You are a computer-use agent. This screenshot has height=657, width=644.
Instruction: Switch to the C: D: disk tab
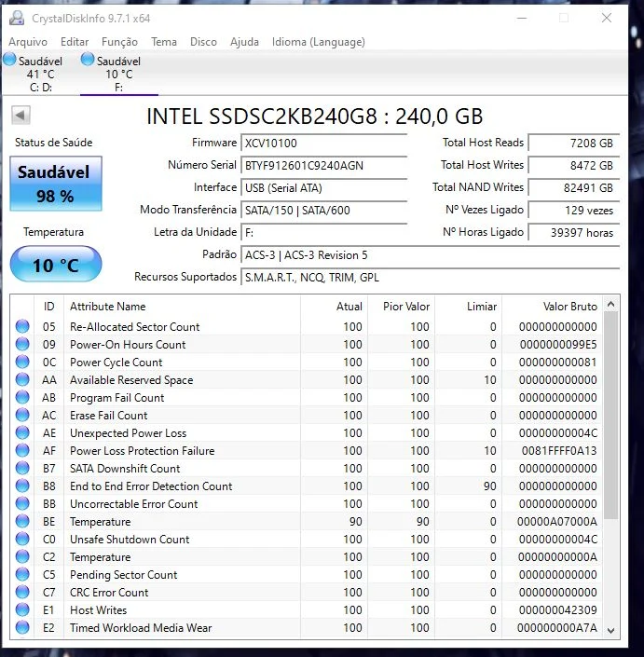(x=41, y=74)
